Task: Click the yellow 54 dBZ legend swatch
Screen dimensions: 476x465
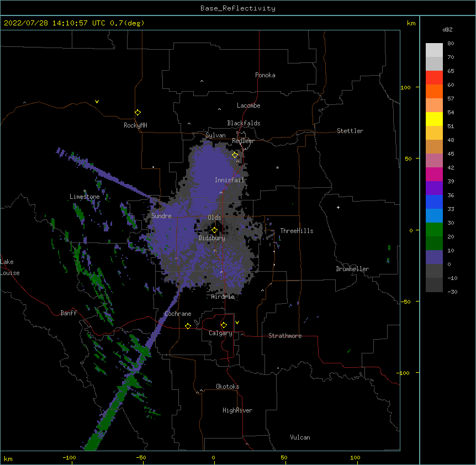Action: pos(434,119)
